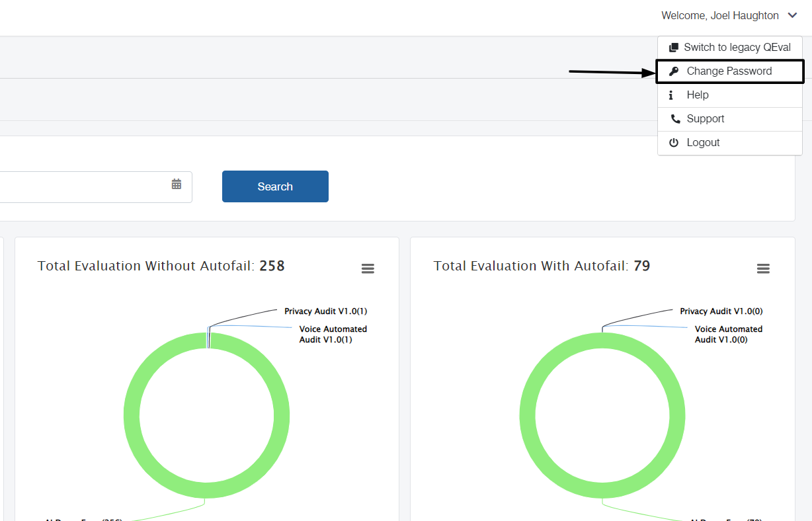This screenshot has height=521, width=812.
Task: Click the phone icon beside Support
Action: tap(674, 119)
